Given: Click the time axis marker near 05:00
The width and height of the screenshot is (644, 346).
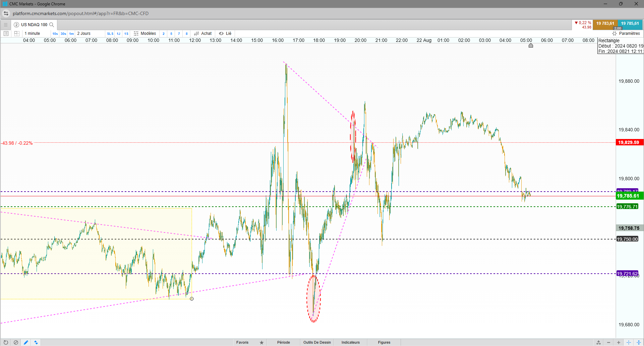Looking at the screenshot, I should pyautogui.click(x=531, y=45).
